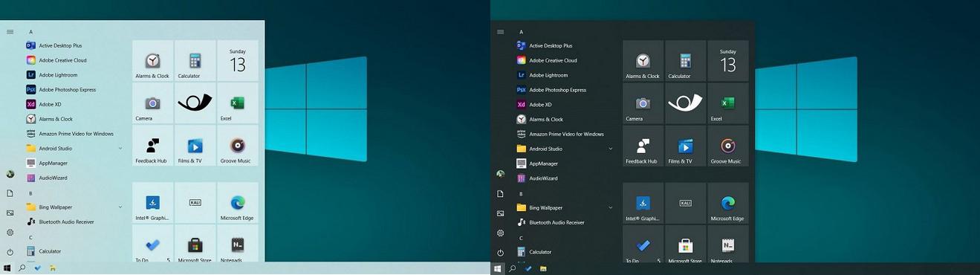Launch Films & TV tile in light menu
This screenshot has height=275, width=980.
coord(195,146)
